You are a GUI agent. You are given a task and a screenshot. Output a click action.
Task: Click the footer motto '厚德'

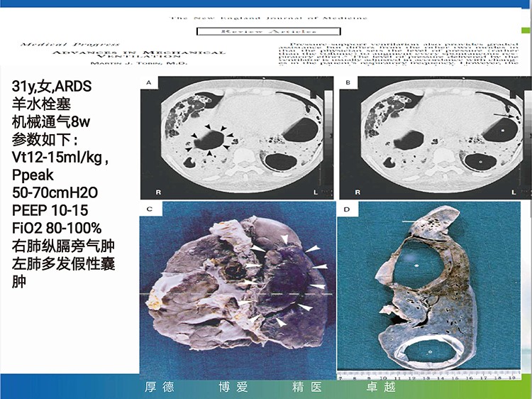click(x=160, y=387)
